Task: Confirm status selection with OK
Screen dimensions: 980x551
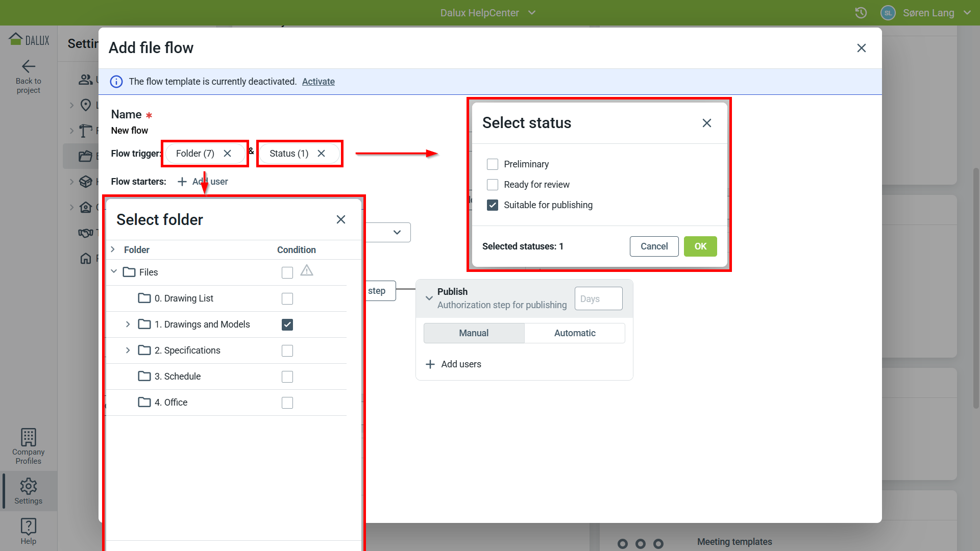Action: 700,246
